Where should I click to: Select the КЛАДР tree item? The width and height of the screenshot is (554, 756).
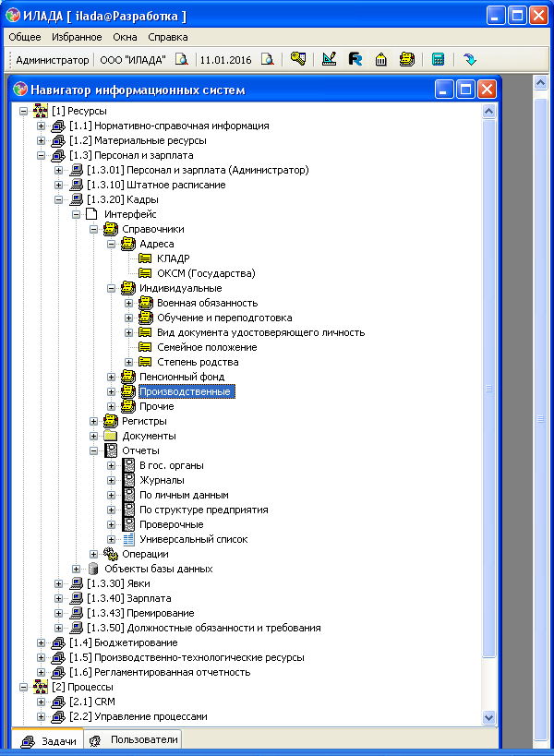coord(173,258)
